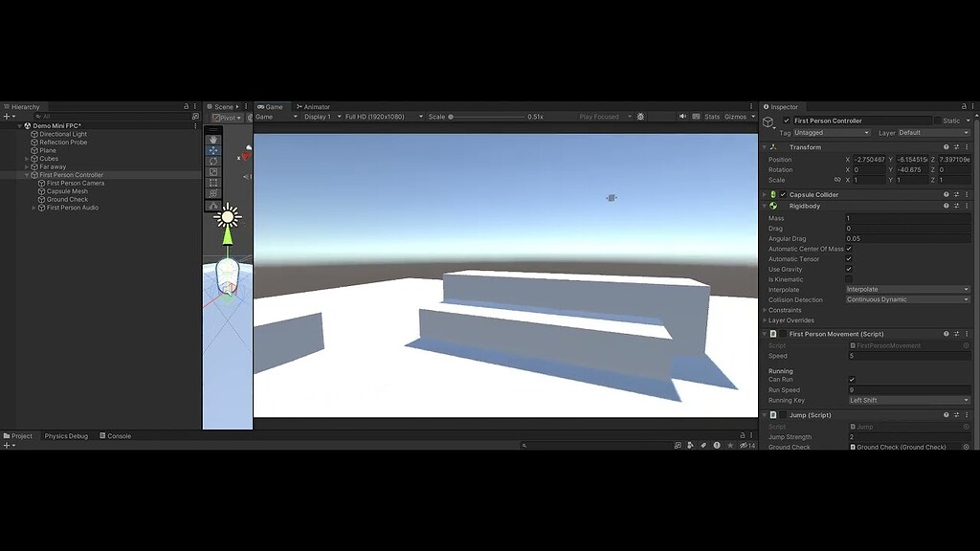Toggle audio mute in the Game view
This screenshot has height=551, width=980.
(x=683, y=116)
